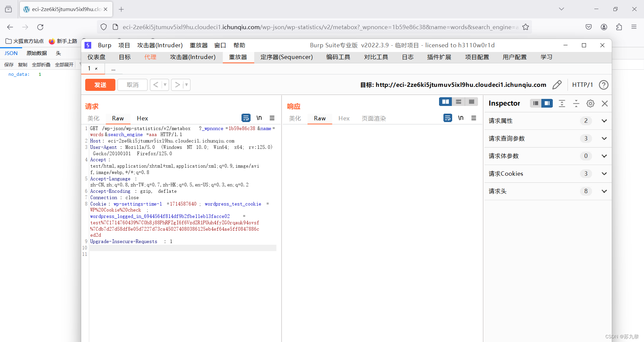This screenshot has height=342, width=644.
Task: List all tabs dropdown in Firefox
Action: coord(561,9)
